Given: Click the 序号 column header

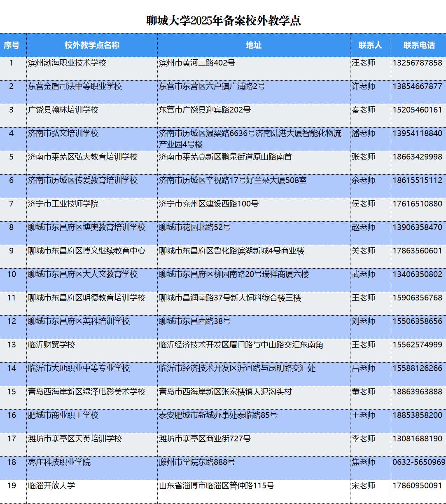Looking at the screenshot, I should coord(12,45).
